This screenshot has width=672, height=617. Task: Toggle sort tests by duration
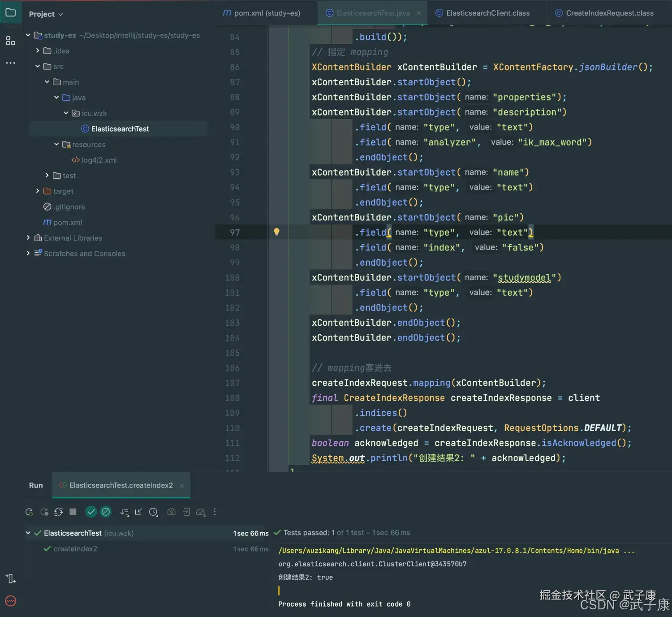124,512
